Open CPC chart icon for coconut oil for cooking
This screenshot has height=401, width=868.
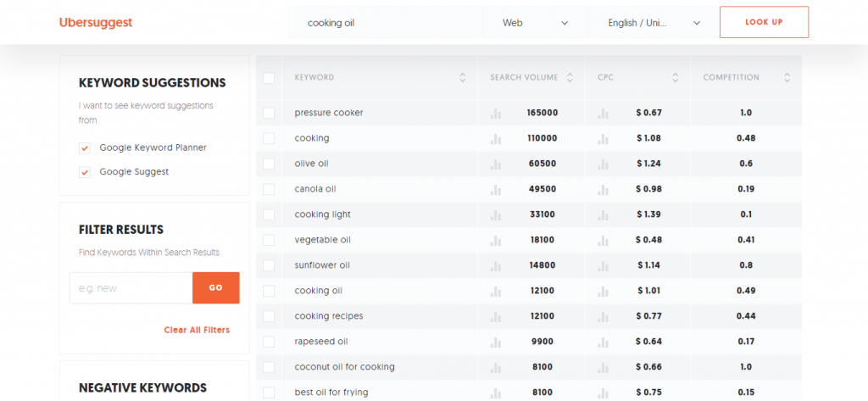click(x=603, y=368)
